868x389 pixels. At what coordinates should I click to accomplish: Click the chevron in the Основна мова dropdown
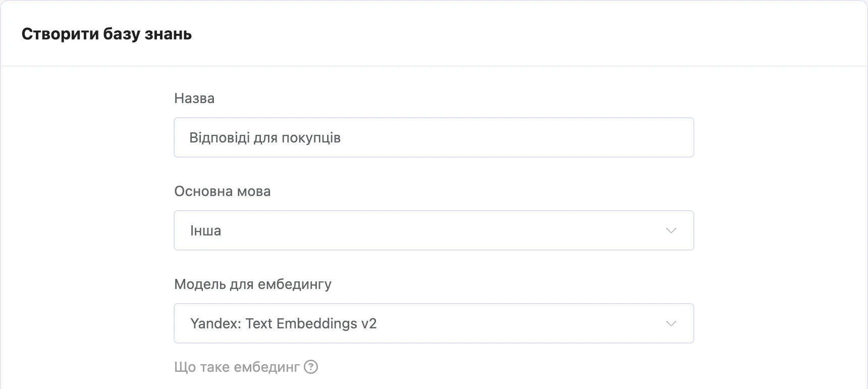coord(671,230)
